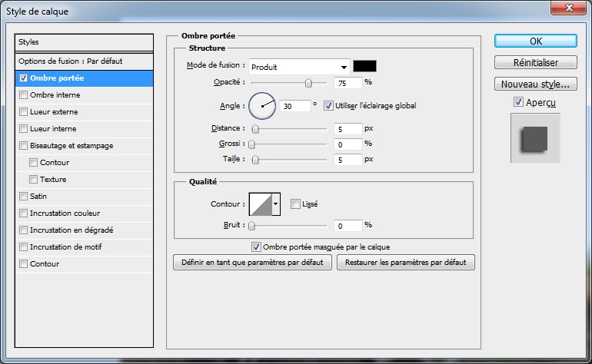
Task: Enable the Ombre interne checkbox
Action: tap(24, 95)
